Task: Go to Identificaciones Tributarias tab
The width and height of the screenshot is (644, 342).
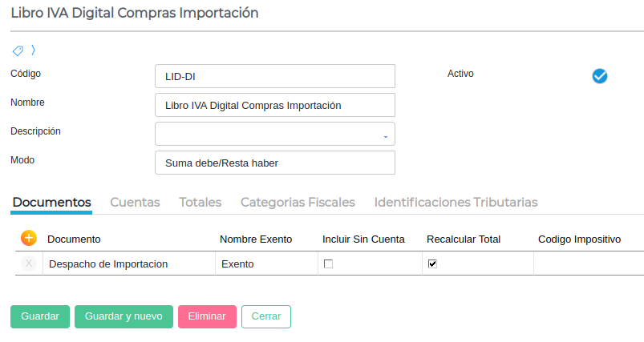Action: click(456, 203)
